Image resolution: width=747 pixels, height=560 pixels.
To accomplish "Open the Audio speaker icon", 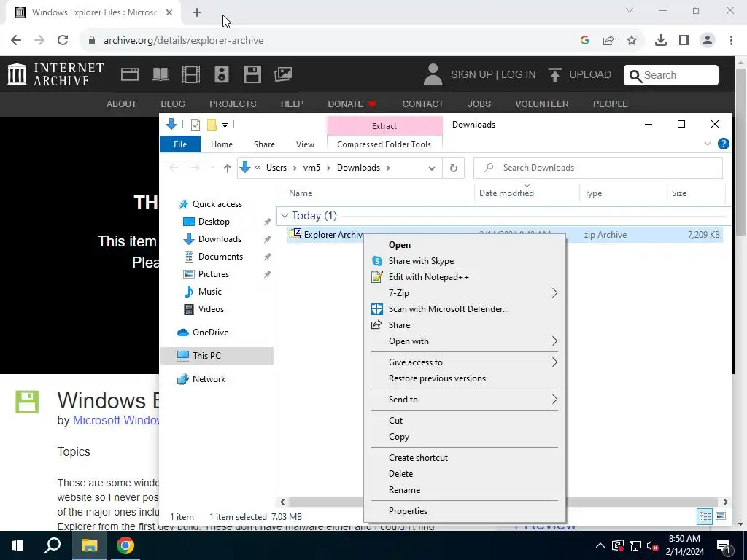I will (x=222, y=74).
